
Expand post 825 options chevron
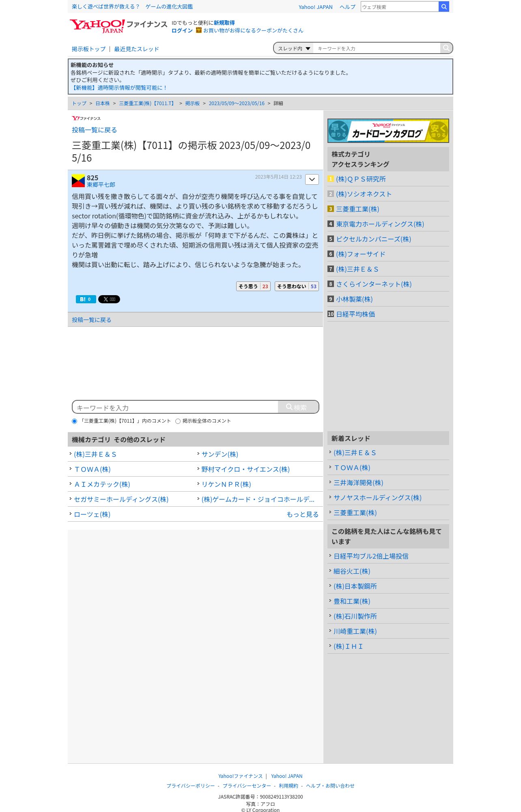click(312, 179)
